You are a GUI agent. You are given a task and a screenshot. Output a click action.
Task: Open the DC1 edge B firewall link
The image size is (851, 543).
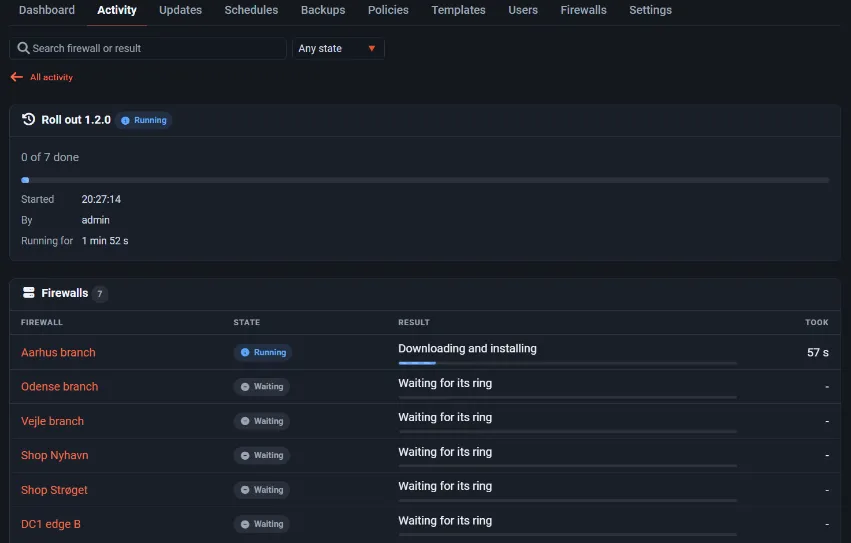pyautogui.click(x=50, y=524)
